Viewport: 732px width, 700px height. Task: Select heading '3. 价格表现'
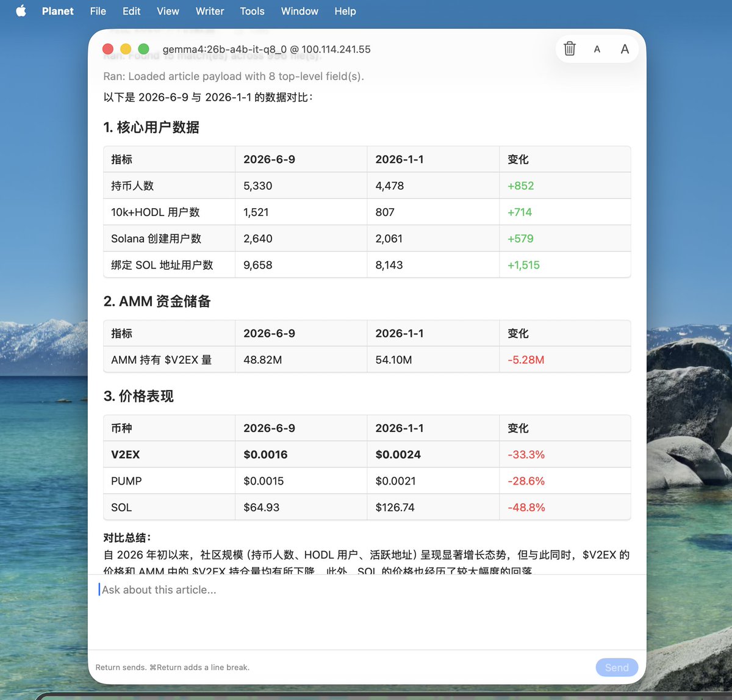138,396
